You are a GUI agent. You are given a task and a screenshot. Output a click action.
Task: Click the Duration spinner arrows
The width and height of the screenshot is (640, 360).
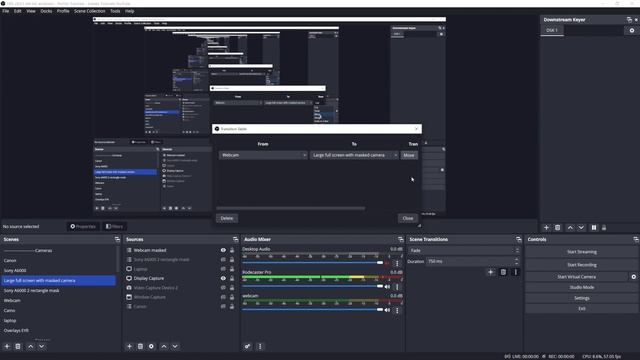(x=517, y=261)
